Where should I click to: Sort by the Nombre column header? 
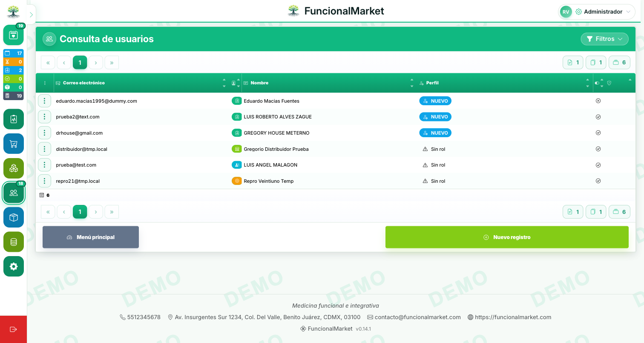pyautogui.click(x=329, y=83)
